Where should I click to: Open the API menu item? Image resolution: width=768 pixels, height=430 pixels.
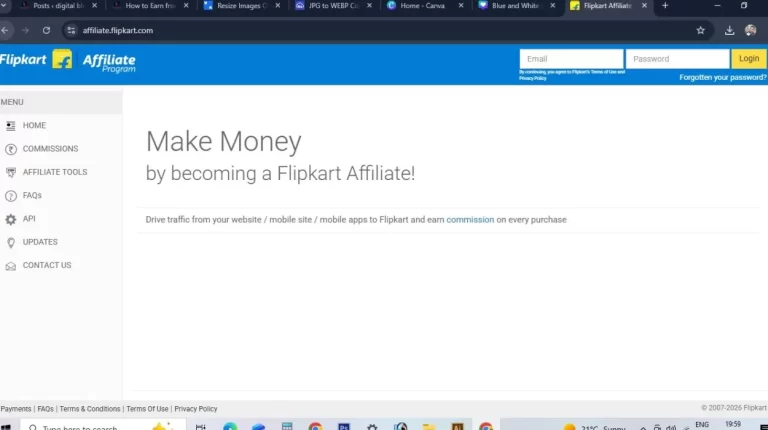point(29,219)
